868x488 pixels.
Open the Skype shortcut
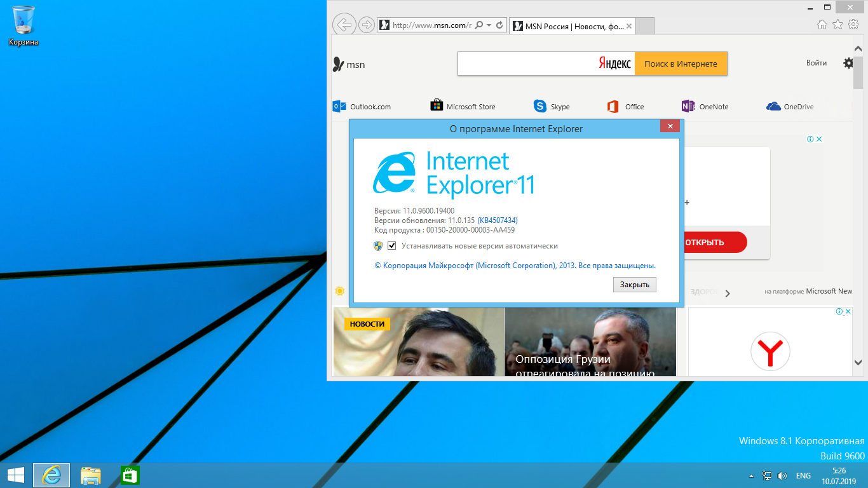pyautogui.click(x=552, y=107)
